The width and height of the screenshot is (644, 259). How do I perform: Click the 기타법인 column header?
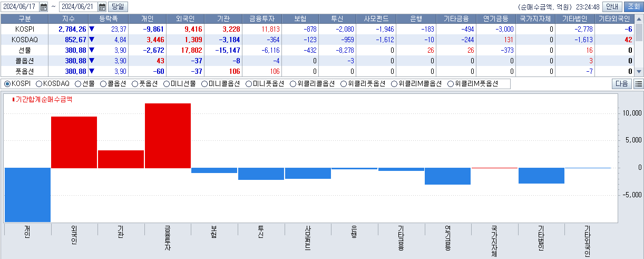pyautogui.click(x=575, y=18)
